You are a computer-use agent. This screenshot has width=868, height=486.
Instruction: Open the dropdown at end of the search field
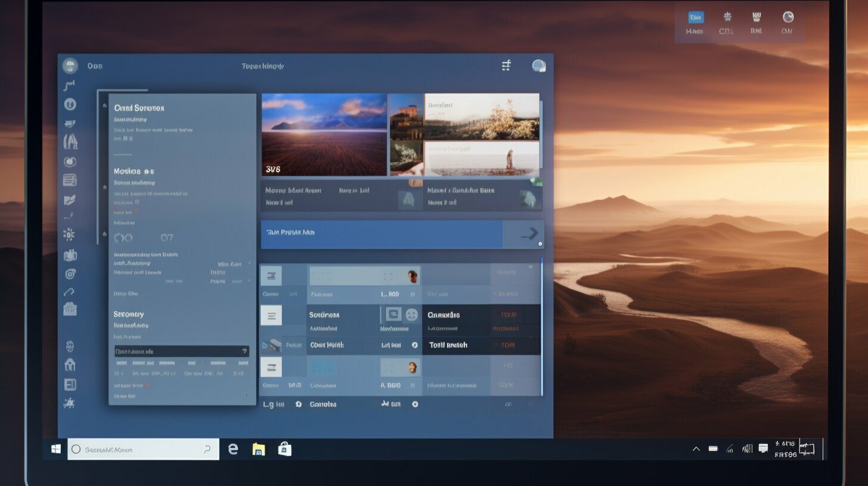pyautogui.click(x=207, y=448)
